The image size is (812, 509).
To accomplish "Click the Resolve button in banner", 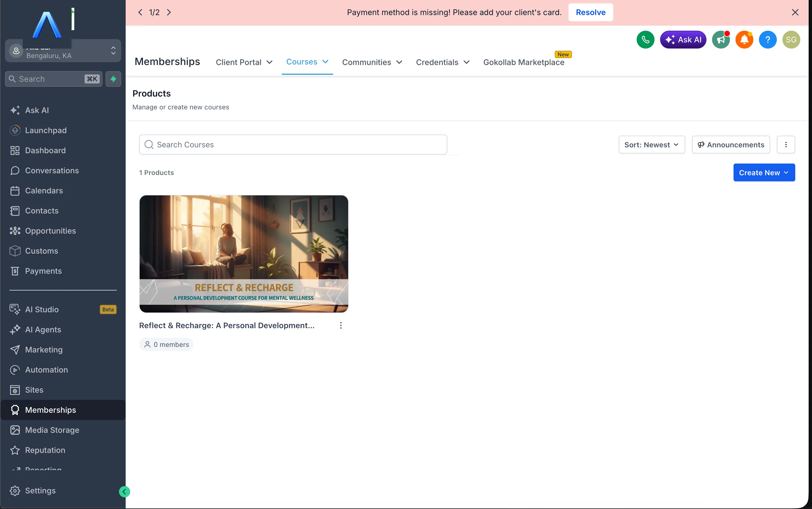I will [590, 13].
